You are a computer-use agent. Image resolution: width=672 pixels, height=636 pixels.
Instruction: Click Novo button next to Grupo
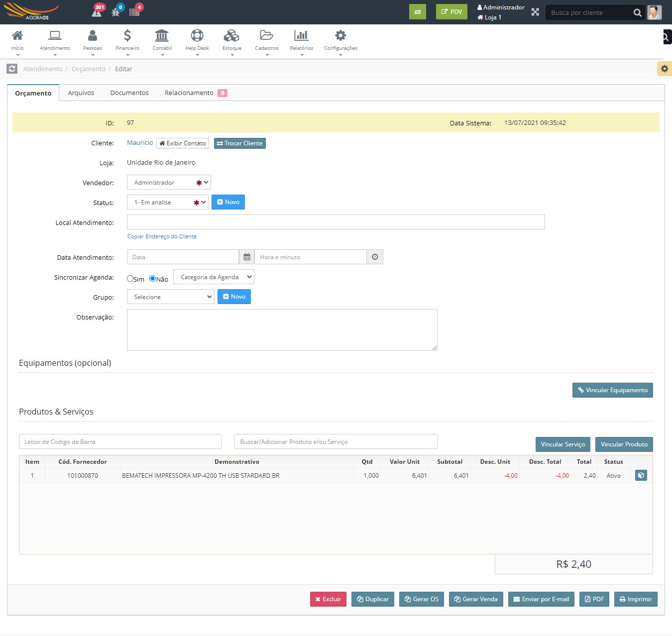click(234, 297)
